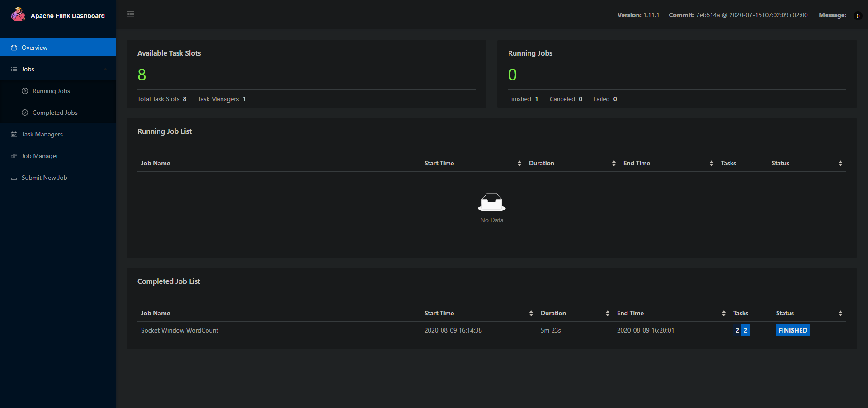868x408 pixels.
Task: Click the Apache Flink squirrel logo
Action: [18, 14]
